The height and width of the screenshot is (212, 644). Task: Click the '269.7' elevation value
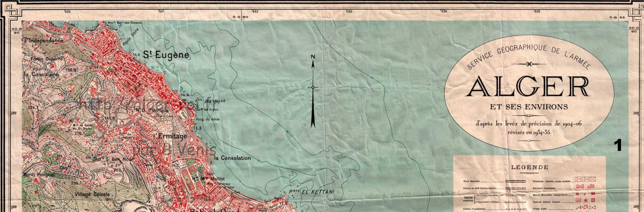[x=119, y=170]
